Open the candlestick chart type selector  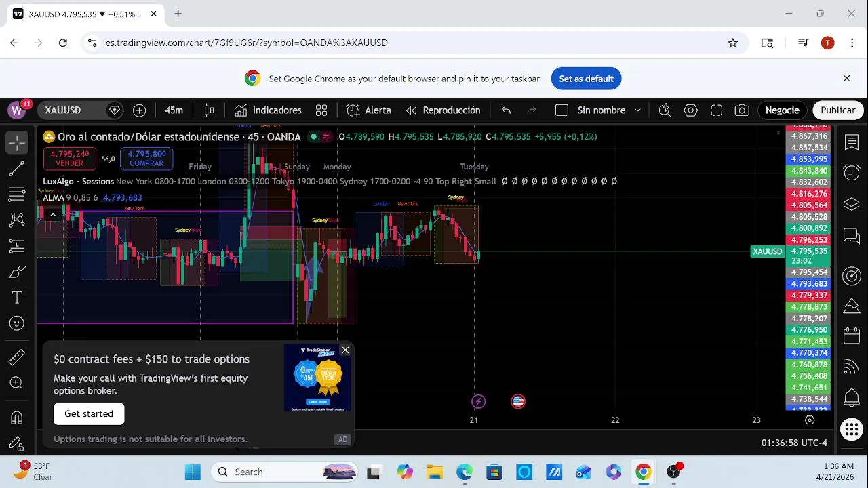coord(210,110)
